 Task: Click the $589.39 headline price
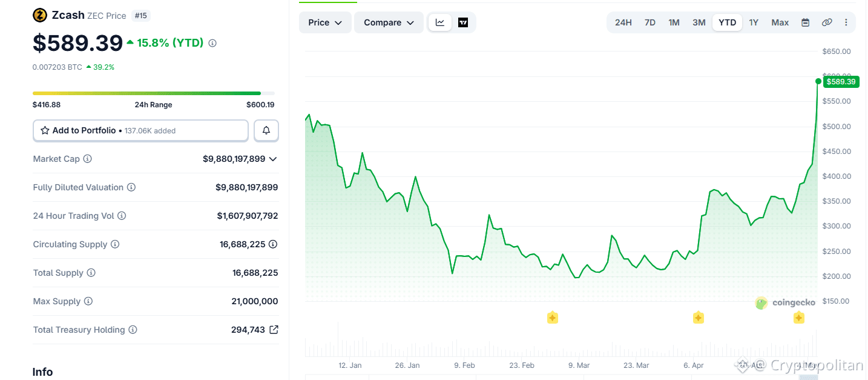tap(77, 43)
